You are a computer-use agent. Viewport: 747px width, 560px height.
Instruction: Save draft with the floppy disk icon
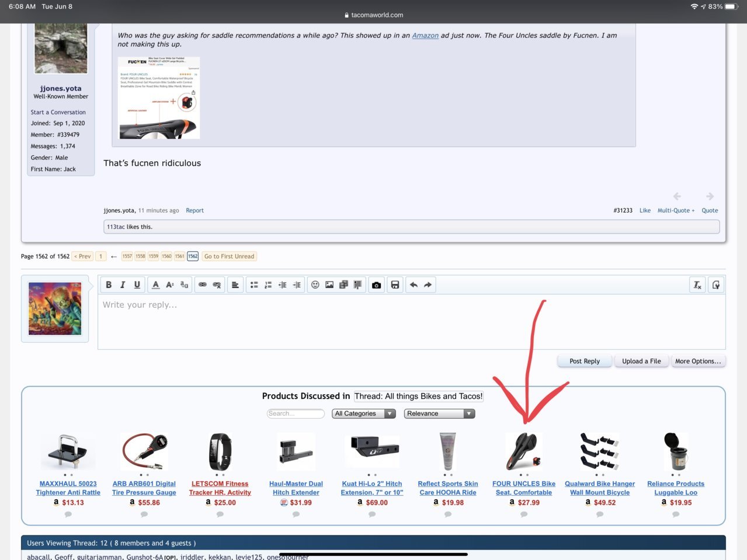(395, 285)
